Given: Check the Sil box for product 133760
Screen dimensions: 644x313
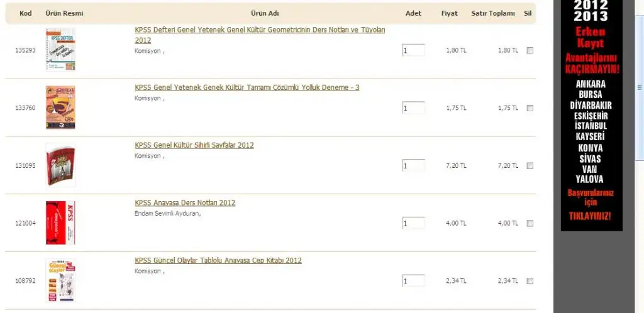Looking at the screenshot, I should point(530,108).
